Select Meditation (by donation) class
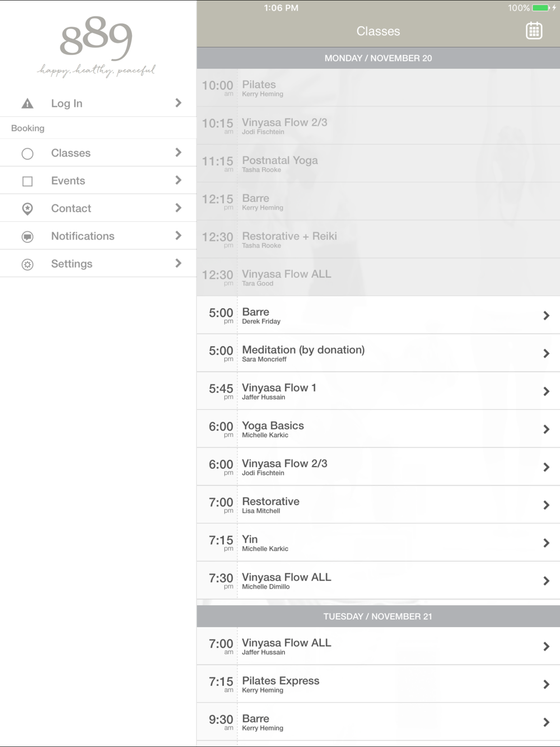 (378, 353)
